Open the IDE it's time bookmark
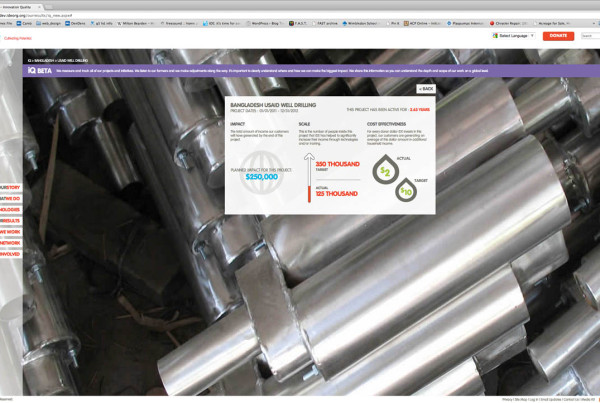Image resolution: width=600 pixels, height=403 pixels. [222, 23]
